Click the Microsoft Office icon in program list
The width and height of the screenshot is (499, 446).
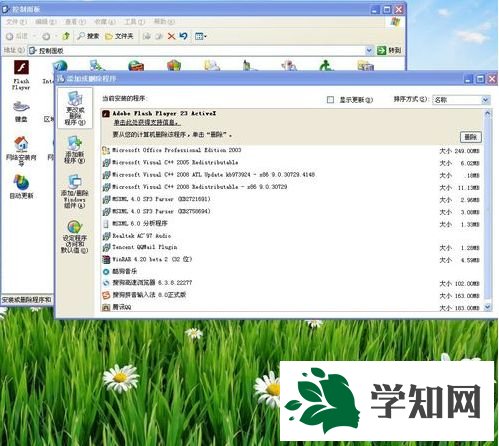pyautogui.click(x=106, y=151)
